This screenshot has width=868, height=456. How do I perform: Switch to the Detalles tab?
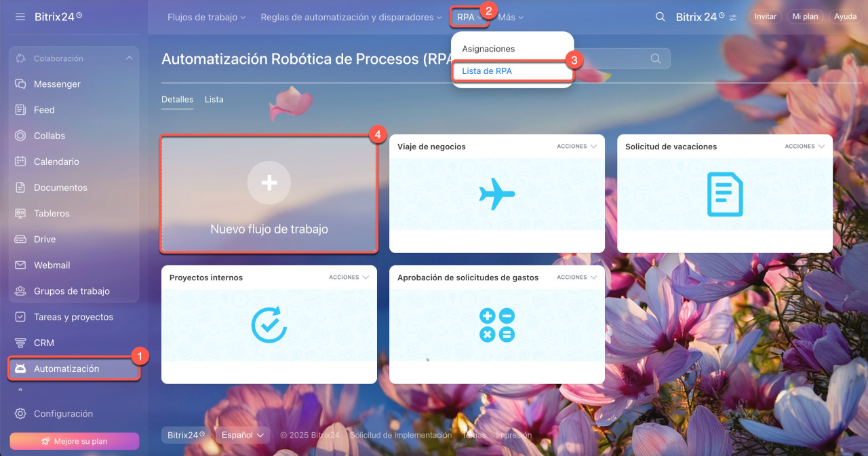click(177, 100)
